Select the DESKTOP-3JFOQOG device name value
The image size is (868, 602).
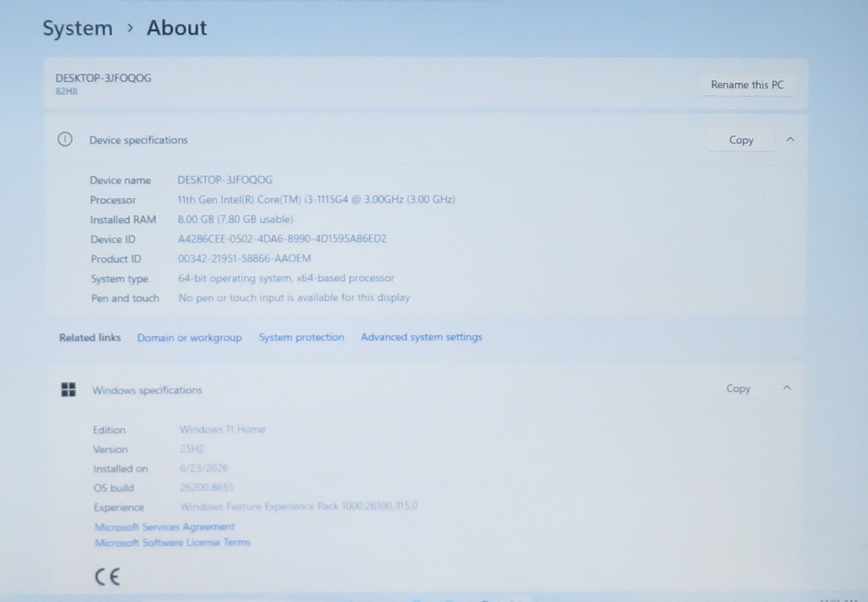point(225,180)
